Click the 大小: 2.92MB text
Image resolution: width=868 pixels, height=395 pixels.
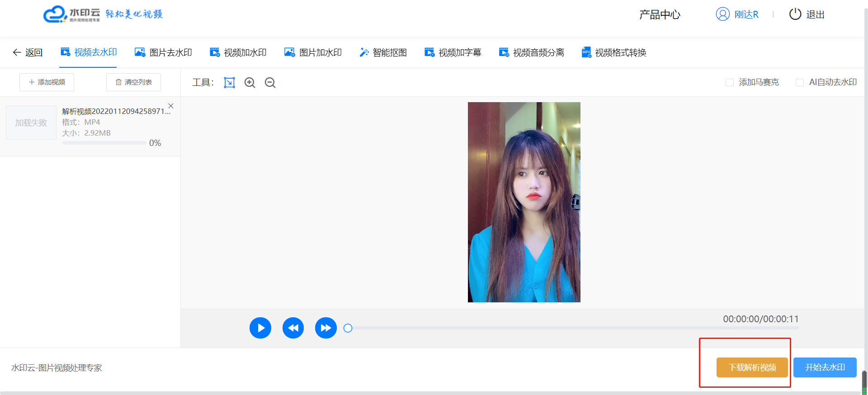coord(86,133)
